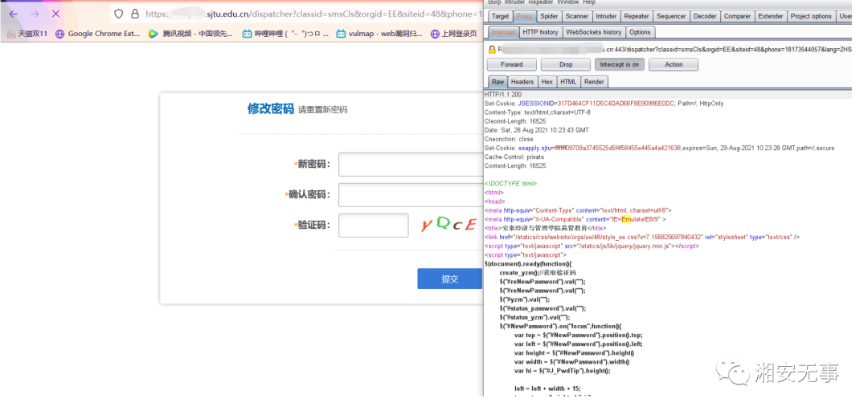Click the 'Cache-Control: private' header line
868x411 pixels.
click(514, 157)
